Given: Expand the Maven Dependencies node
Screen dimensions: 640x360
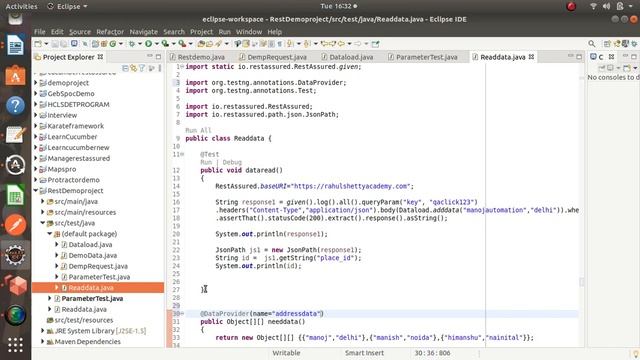Looking at the screenshot, I should (42, 342).
